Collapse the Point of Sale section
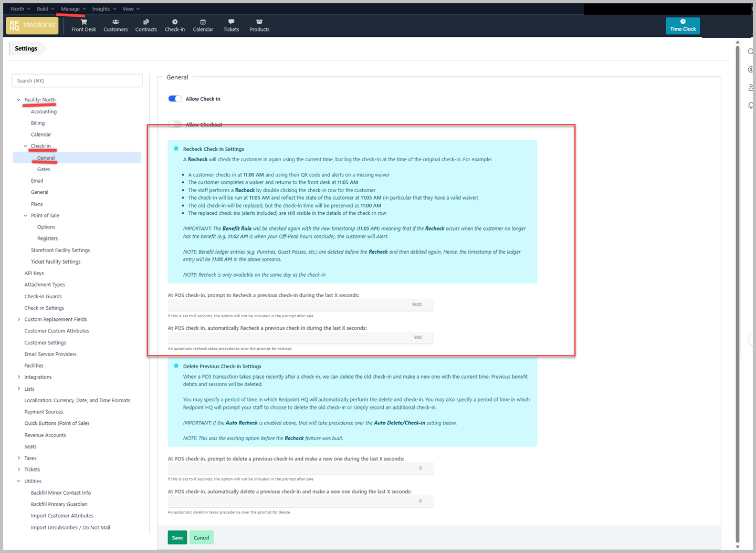The height and width of the screenshot is (553, 756). (x=25, y=215)
